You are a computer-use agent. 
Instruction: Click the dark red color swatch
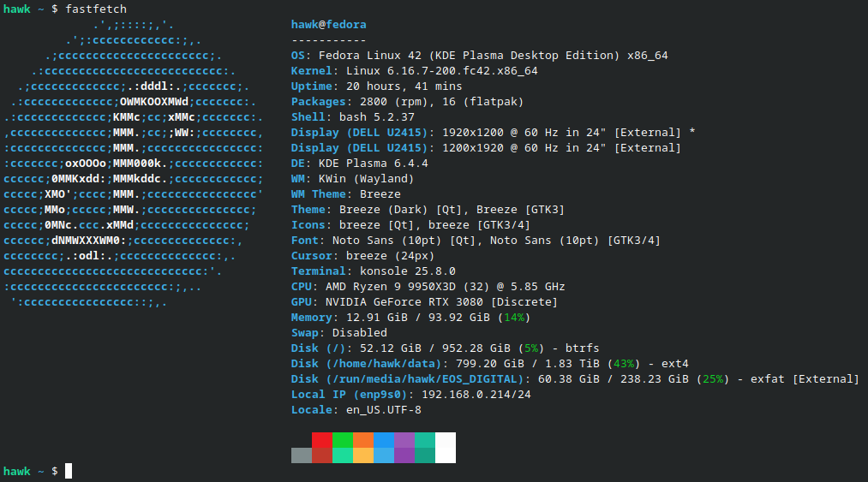tap(321, 455)
